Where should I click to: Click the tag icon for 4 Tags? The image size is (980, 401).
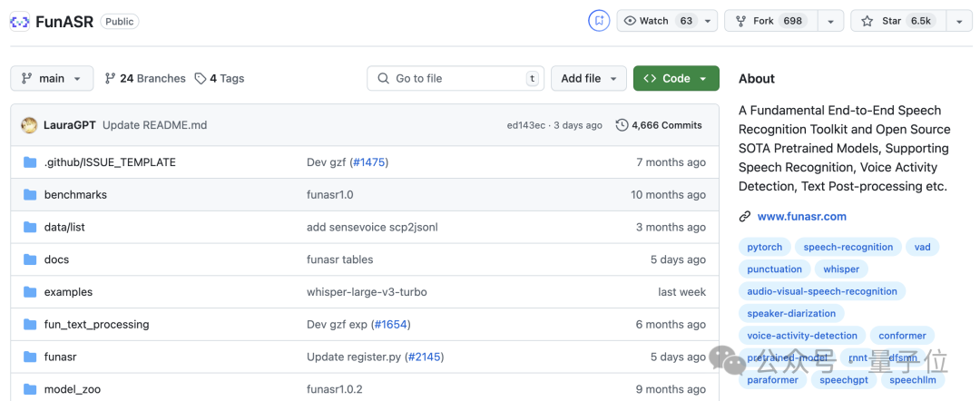pyautogui.click(x=200, y=79)
